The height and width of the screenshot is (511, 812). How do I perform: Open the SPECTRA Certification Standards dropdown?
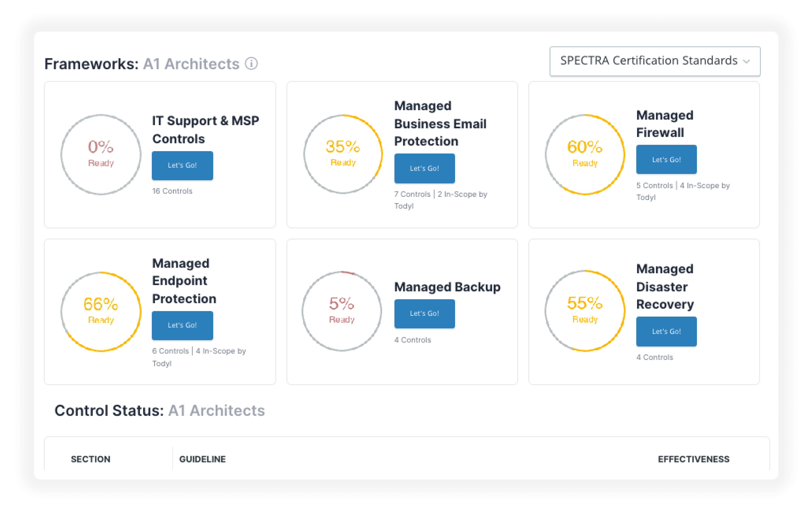click(655, 61)
